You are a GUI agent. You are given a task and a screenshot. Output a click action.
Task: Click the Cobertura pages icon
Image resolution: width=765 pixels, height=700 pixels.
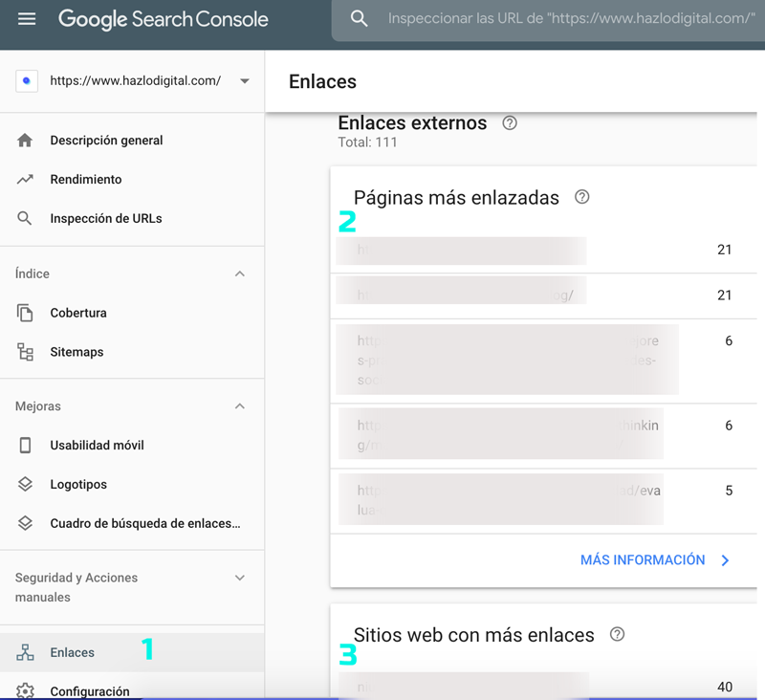click(26, 313)
